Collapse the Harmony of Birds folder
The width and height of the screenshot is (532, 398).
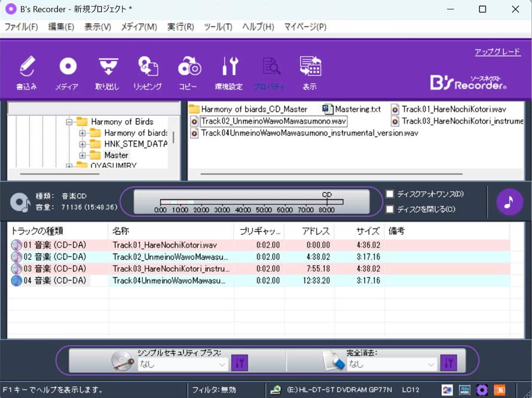[69, 122]
